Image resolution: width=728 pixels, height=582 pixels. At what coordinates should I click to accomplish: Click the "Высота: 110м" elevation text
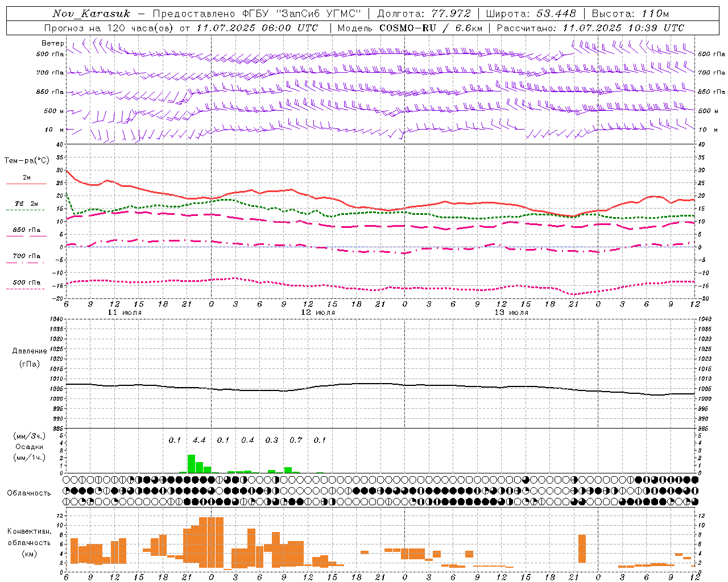(631, 14)
